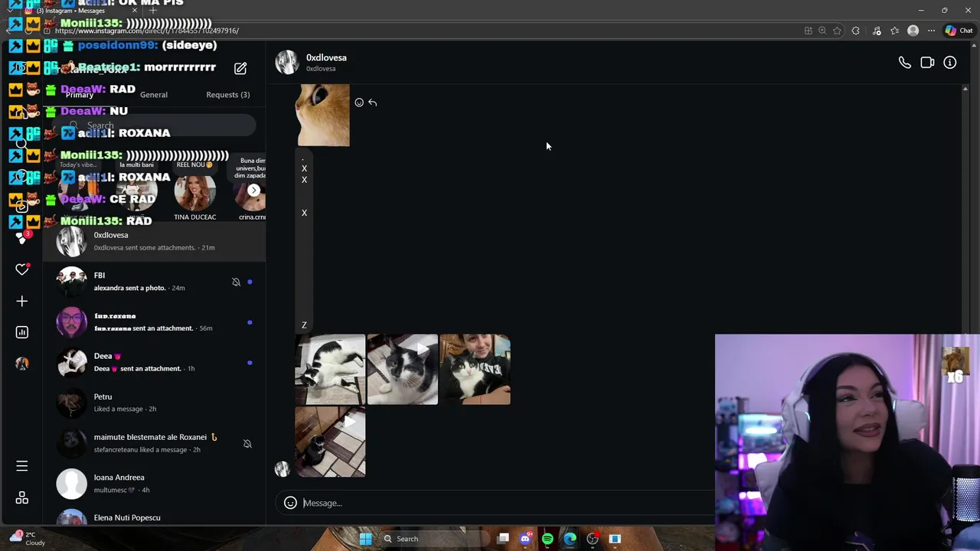Open maimute blestemate ale Roxanei chat

click(x=154, y=443)
